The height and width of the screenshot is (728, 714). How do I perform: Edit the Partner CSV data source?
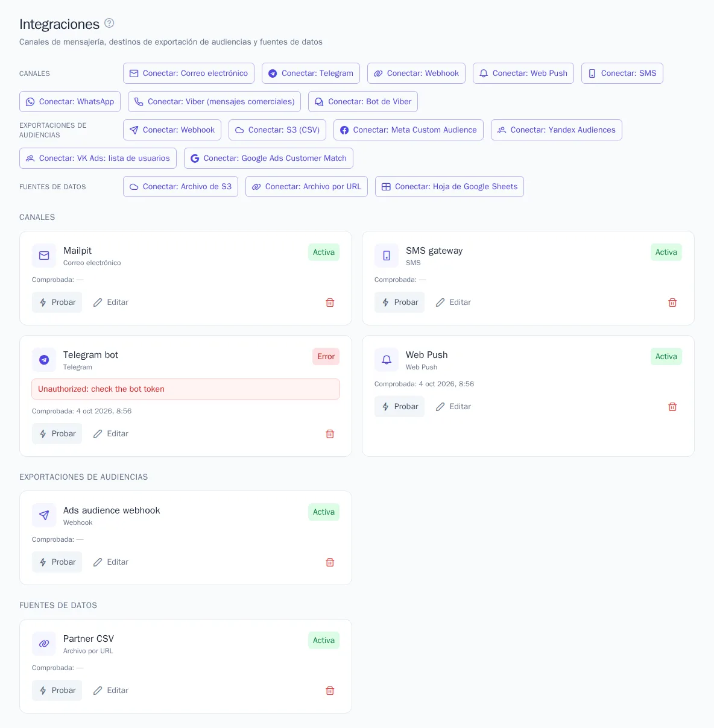(x=111, y=691)
